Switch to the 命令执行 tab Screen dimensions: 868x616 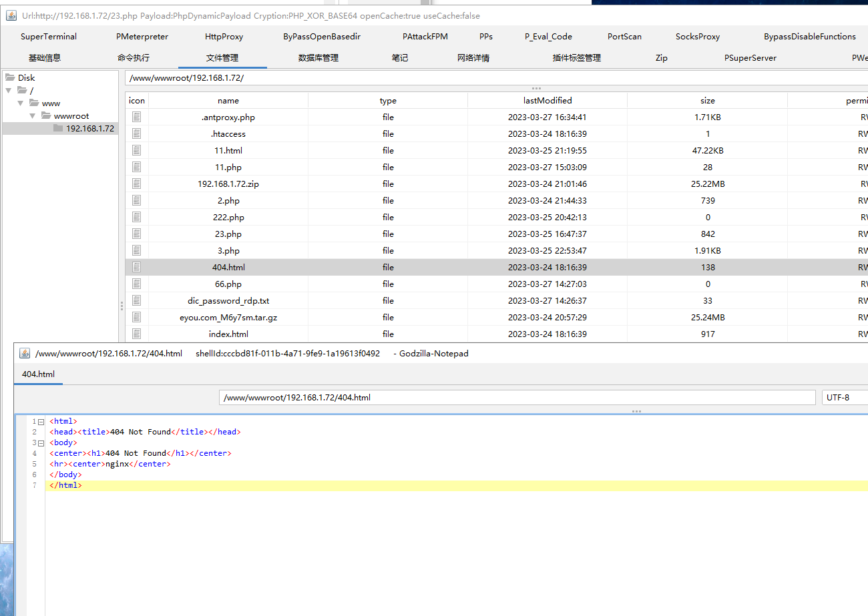(x=134, y=57)
